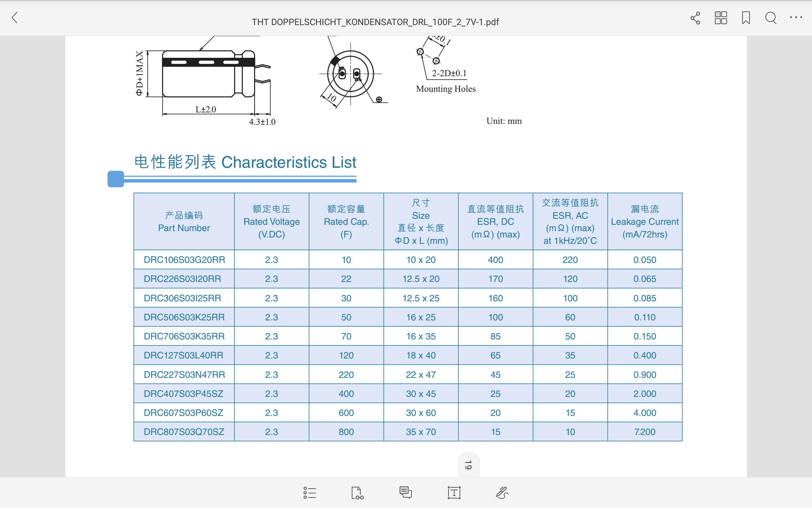
Task: Select part number DRC407S03P45SZ
Action: [183, 394]
